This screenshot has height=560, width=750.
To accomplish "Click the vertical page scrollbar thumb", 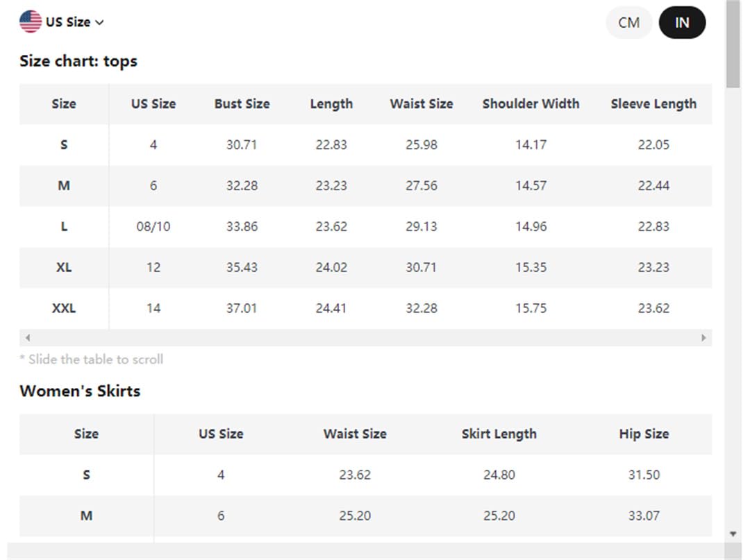I will pyautogui.click(x=733, y=44).
